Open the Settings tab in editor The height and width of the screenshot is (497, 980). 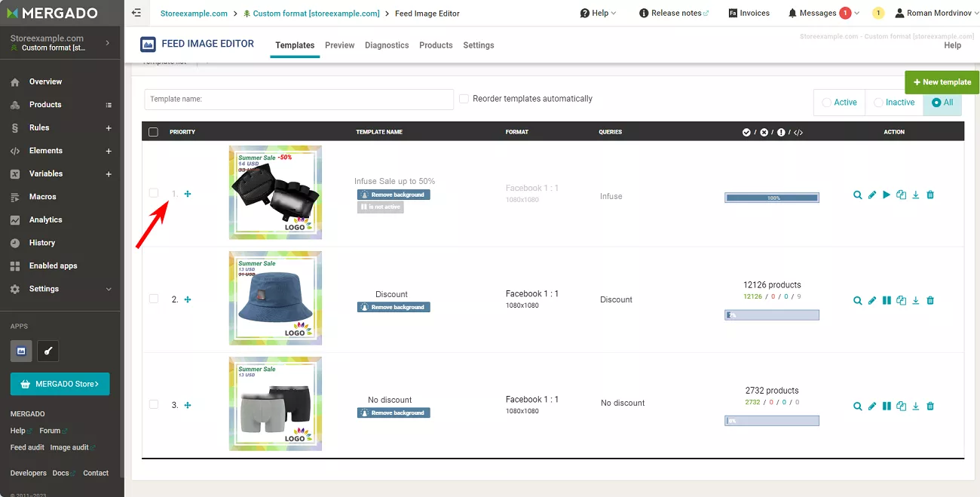point(479,45)
